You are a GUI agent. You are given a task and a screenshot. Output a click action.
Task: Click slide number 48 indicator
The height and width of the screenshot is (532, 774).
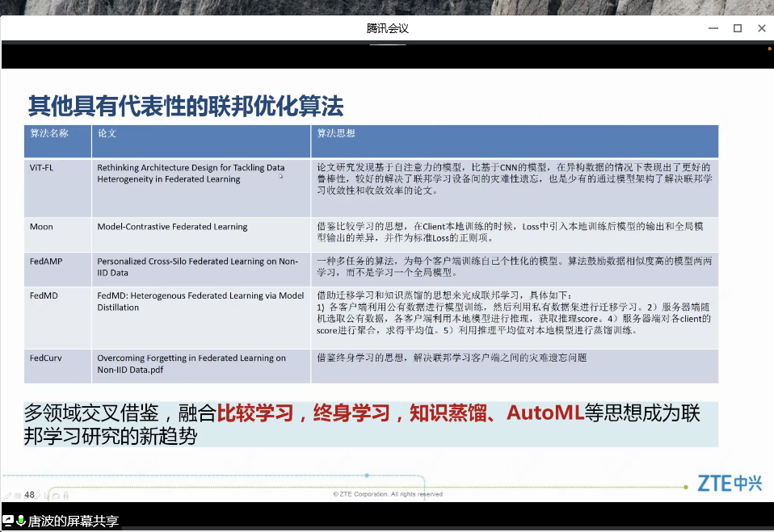tap(30, 495)
